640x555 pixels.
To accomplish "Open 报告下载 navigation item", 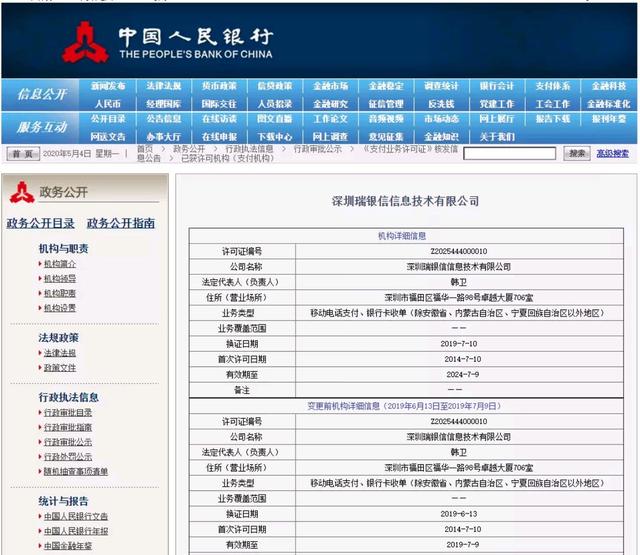I will [x=553, y=119].
